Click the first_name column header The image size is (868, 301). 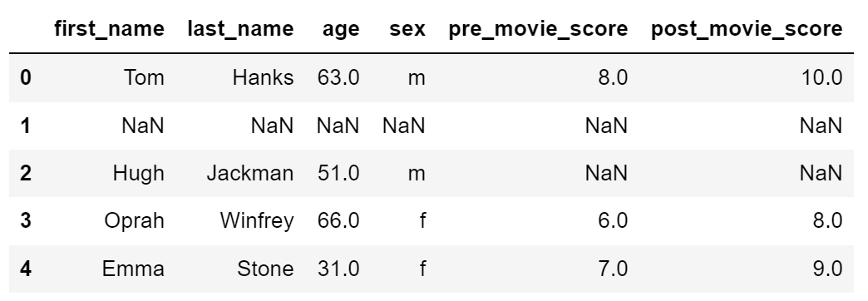tap(109, 29)
